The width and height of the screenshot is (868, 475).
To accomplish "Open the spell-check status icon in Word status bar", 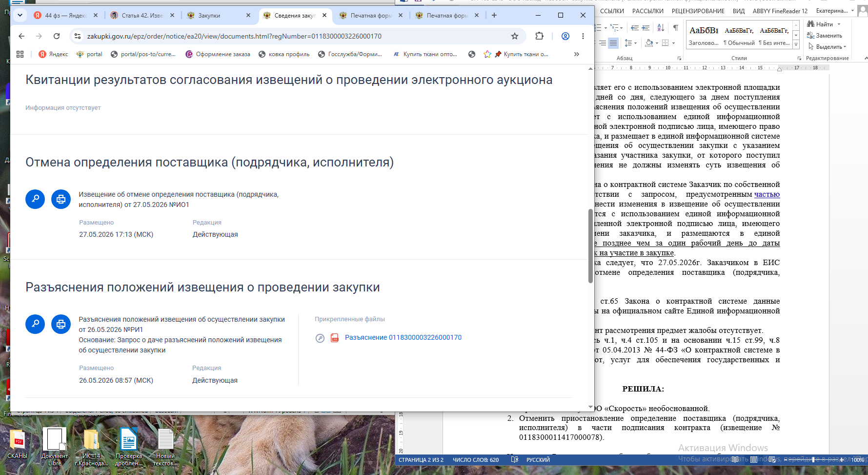I will 514,460.
